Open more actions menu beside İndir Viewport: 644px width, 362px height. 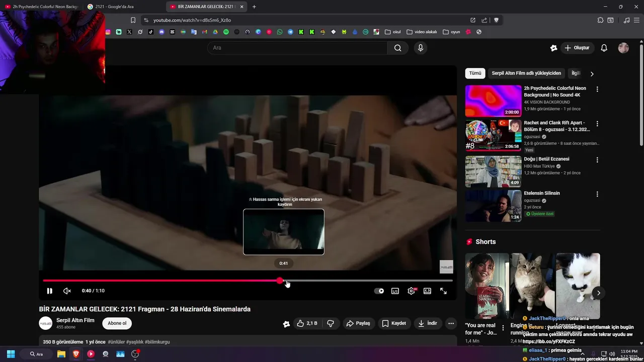(x=451, y=323)
